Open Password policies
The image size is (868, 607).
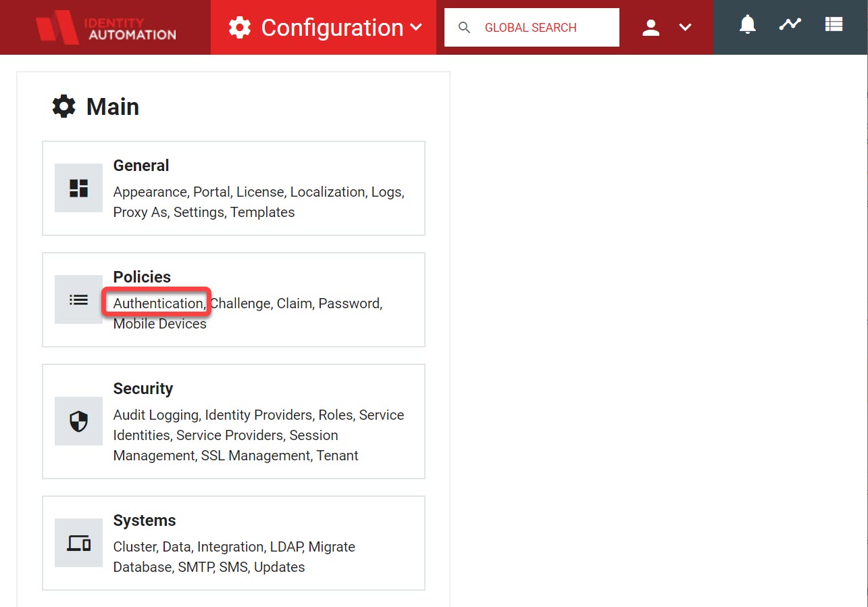(x=349, y=303)
